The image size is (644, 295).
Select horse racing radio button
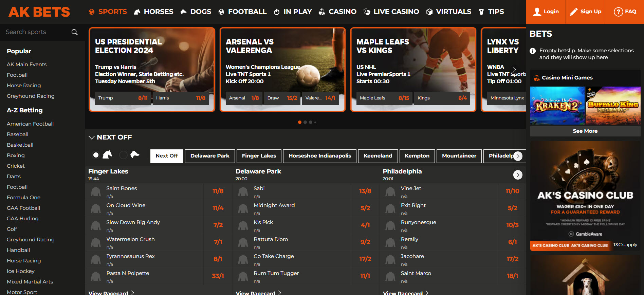(x=96, y=155)
